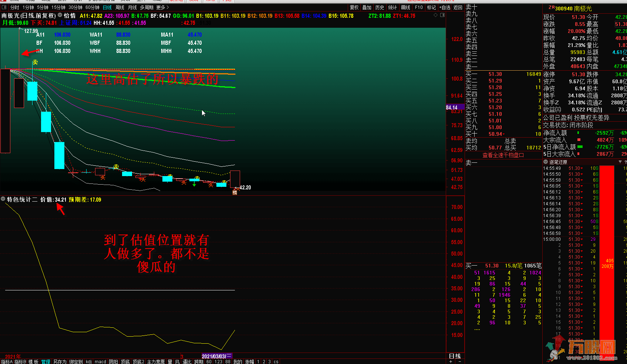Screen dimensions: 627x364
Task: Select the 我的 indicator tab
Action: tap(237, 361)
